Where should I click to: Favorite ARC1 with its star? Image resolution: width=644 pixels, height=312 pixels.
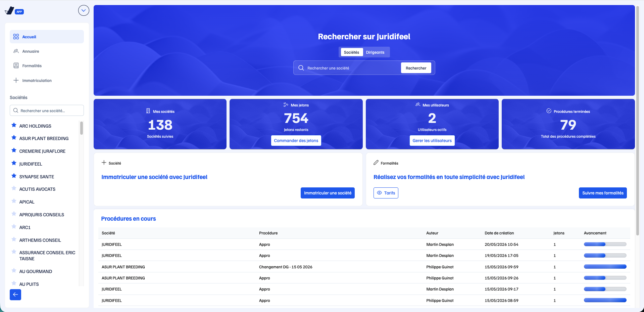tap(14, 227)
